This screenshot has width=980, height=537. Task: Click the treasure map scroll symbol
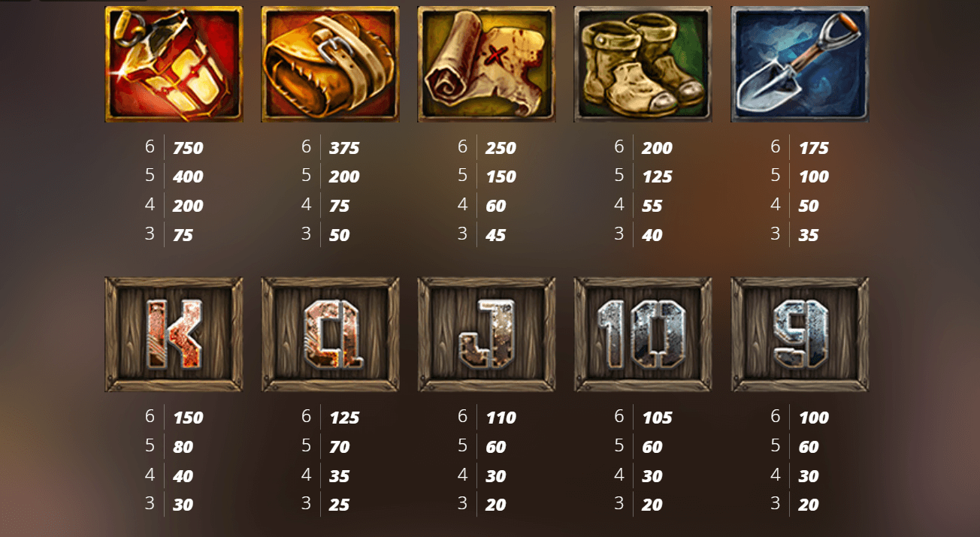tap(487, 64)
